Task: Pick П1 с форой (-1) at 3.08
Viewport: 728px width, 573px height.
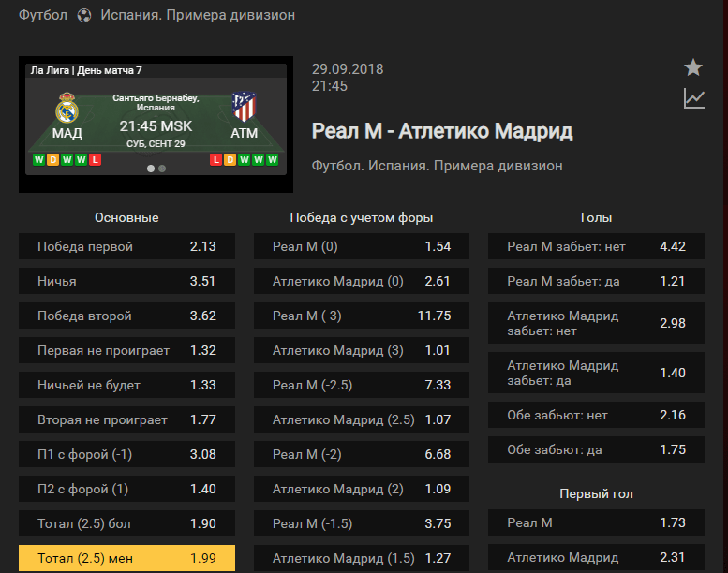Action: (x=126, y=454)
